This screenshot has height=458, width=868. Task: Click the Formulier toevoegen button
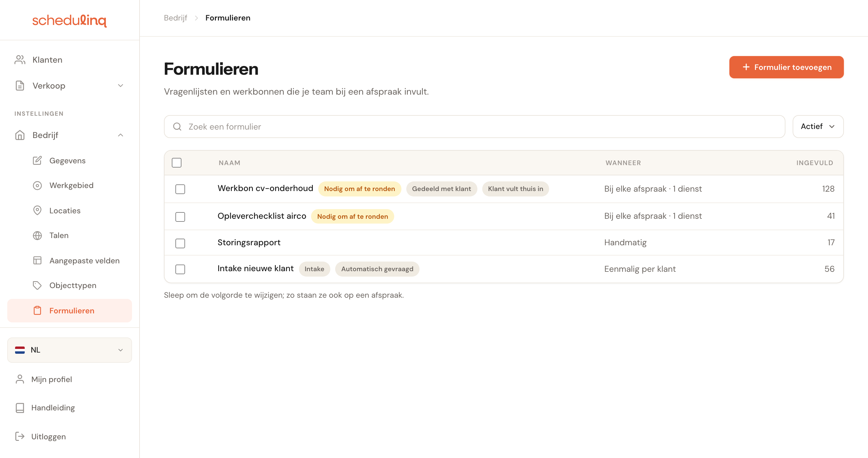[x=786, y=67]
